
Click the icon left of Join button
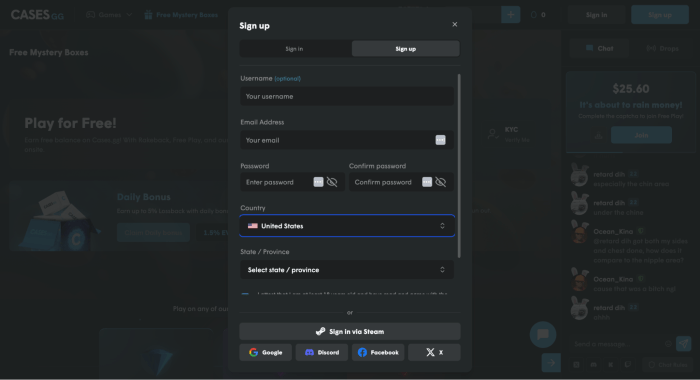599,135
